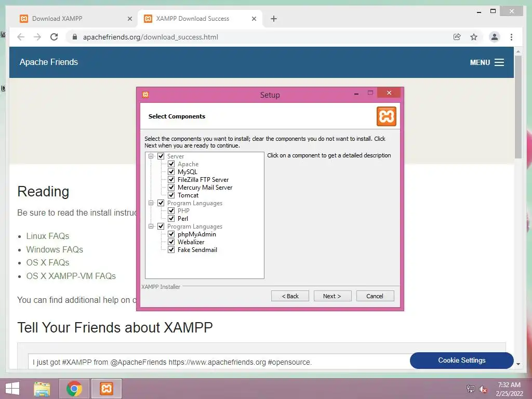Screen dimensions: 532x399
Task: Uncheck the phpMyAdmin component
Action: [x=171, y=234]
